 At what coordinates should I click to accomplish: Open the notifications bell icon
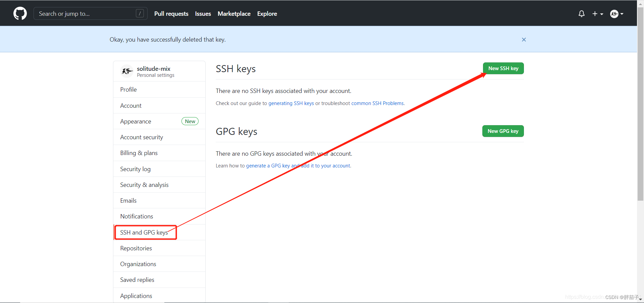tap(582, 14)
